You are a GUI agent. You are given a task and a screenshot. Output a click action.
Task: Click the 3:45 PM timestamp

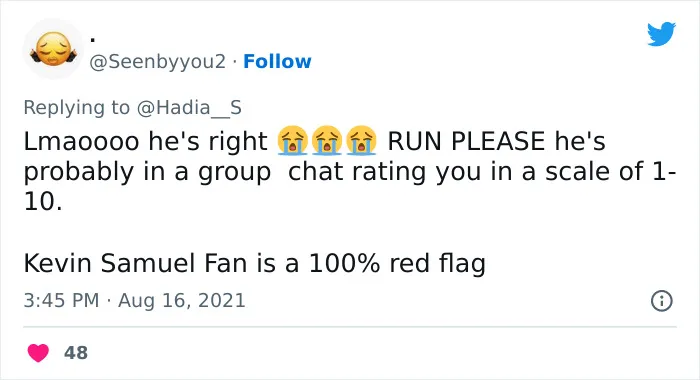pos(61,300)
